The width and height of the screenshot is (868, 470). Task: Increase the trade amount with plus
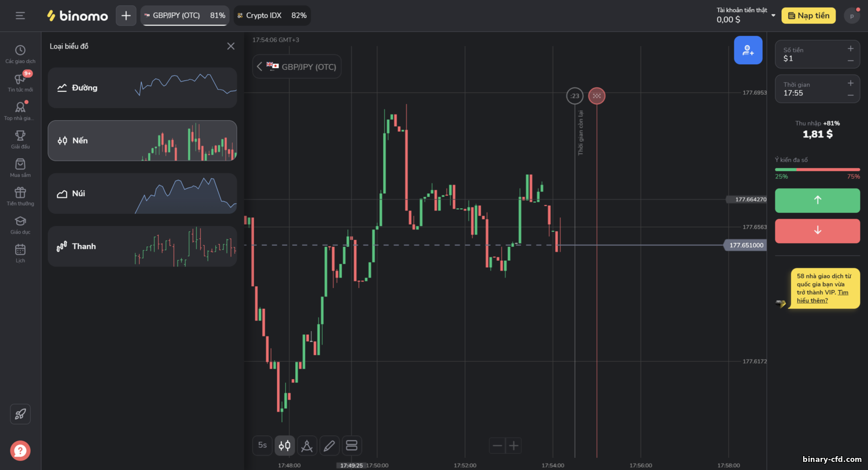(x=851, y=49)
